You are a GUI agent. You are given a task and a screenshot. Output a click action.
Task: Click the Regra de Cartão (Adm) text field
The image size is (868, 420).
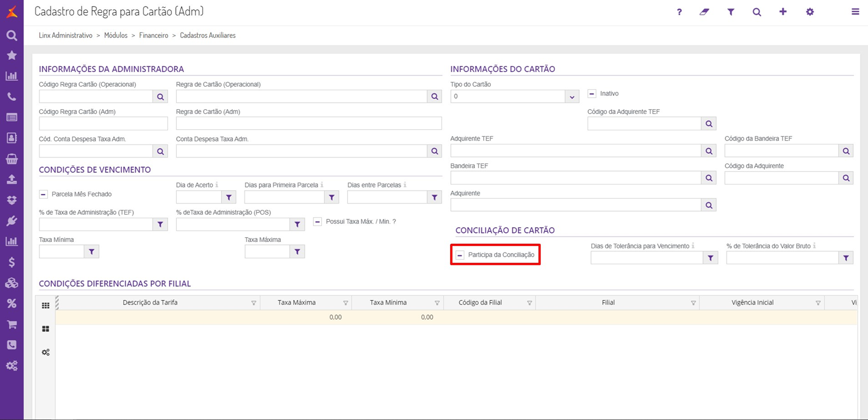(309, 123)
